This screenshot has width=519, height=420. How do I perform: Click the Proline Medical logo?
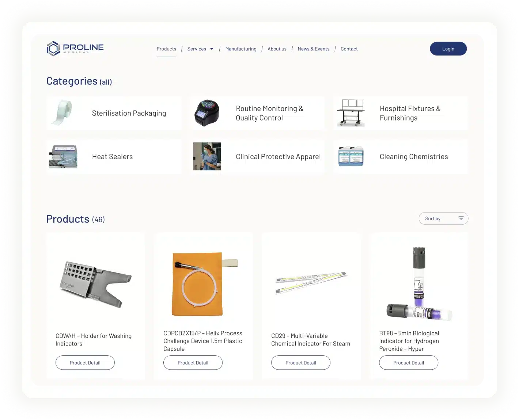(x=75, y=48)
